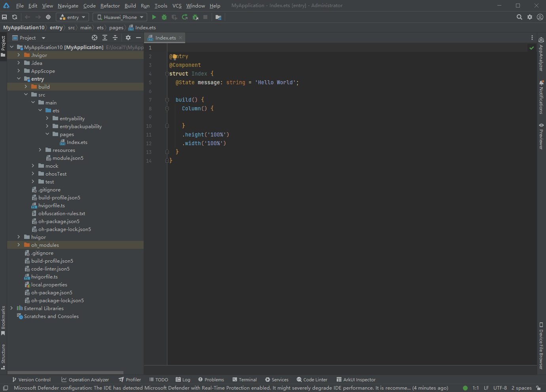
Task: Collapse all in Project panel
Action: [x=115, y=38]
